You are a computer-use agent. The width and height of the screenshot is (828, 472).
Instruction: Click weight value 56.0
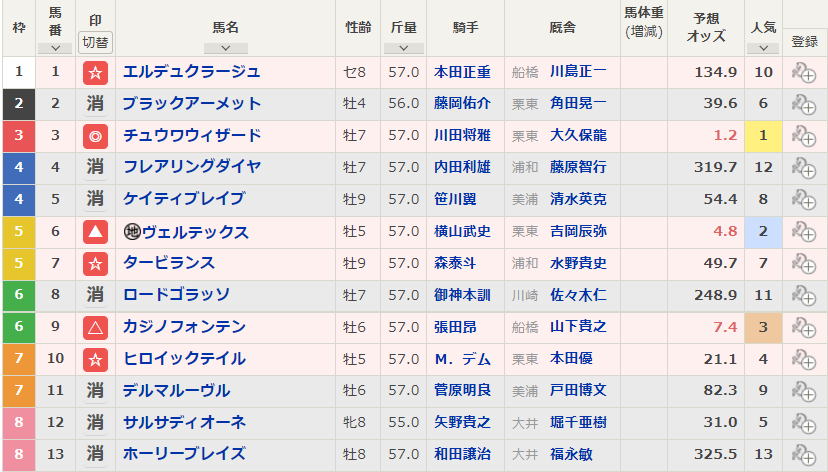403,103
